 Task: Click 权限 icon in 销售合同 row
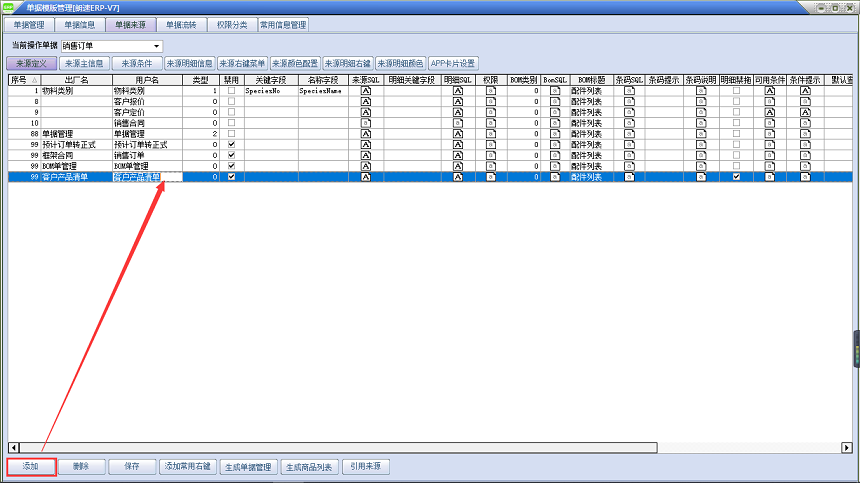click(x=491, y=123)
